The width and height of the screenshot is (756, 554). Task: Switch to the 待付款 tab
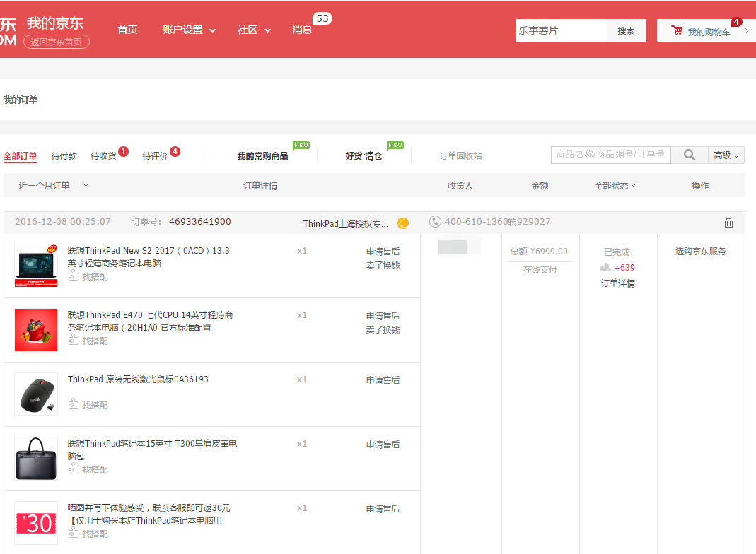tap(64, 156)
